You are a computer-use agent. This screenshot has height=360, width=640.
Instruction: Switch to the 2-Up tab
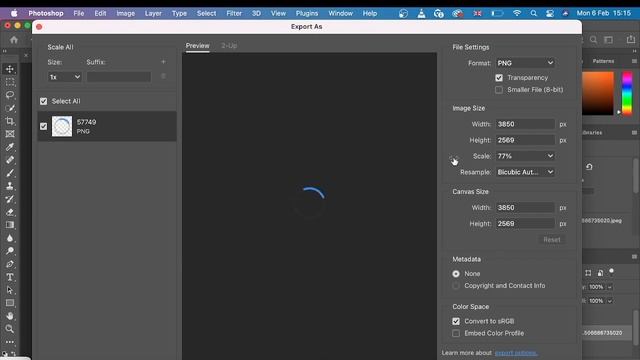click(229, 46)
